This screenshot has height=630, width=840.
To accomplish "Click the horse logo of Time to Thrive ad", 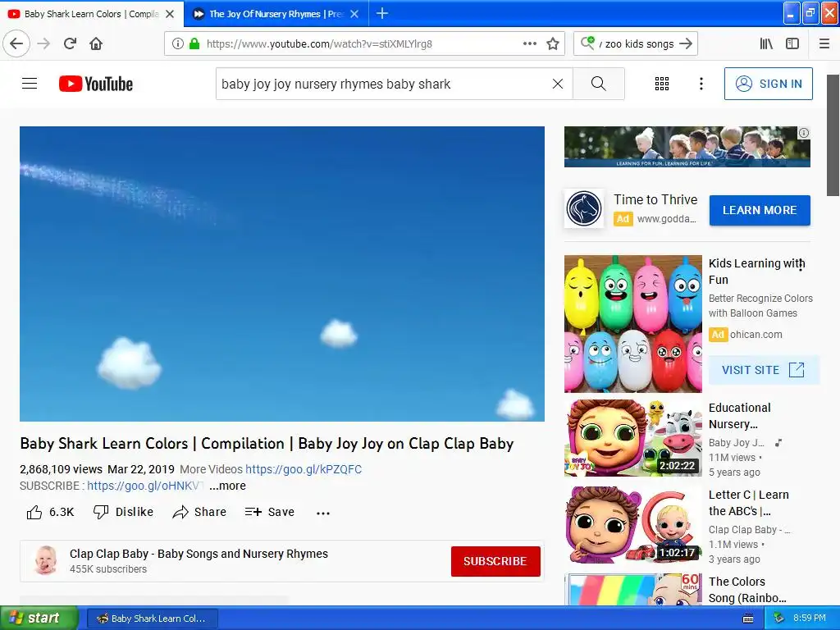I will (x=584, y=209).
